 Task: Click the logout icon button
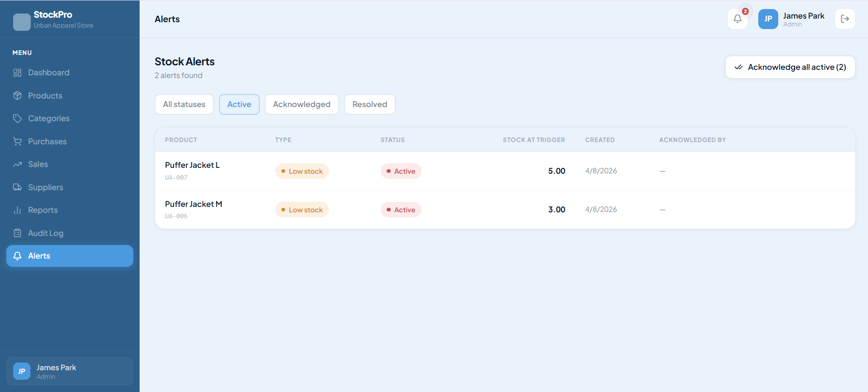[844, 19]
